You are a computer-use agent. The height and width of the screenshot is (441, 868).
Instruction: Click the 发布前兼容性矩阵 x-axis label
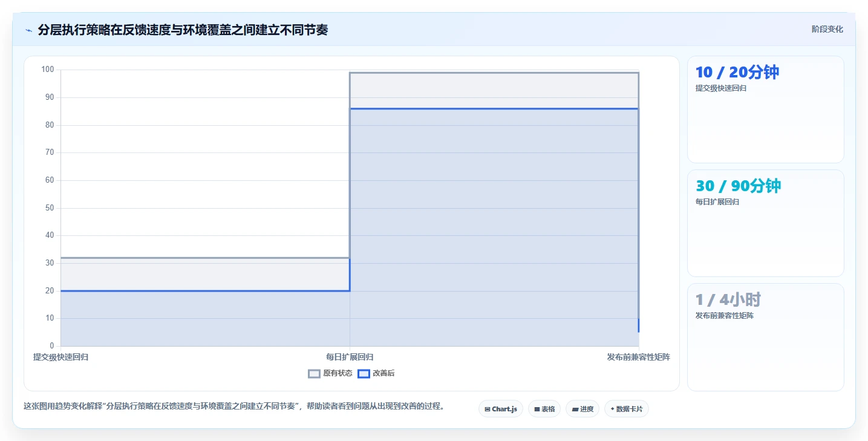click(x=639, y=357)
